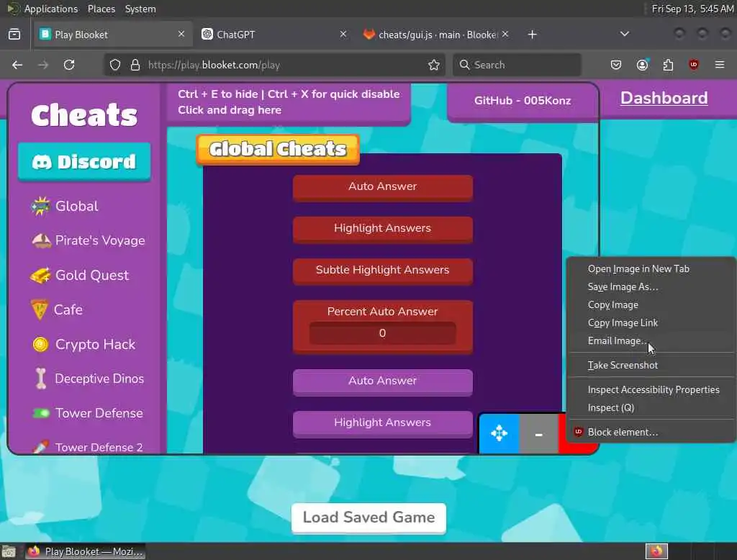This screenshot has width=737, height=560.
Task: Select Global cheats in sidebar
Action: coord(65,206)
